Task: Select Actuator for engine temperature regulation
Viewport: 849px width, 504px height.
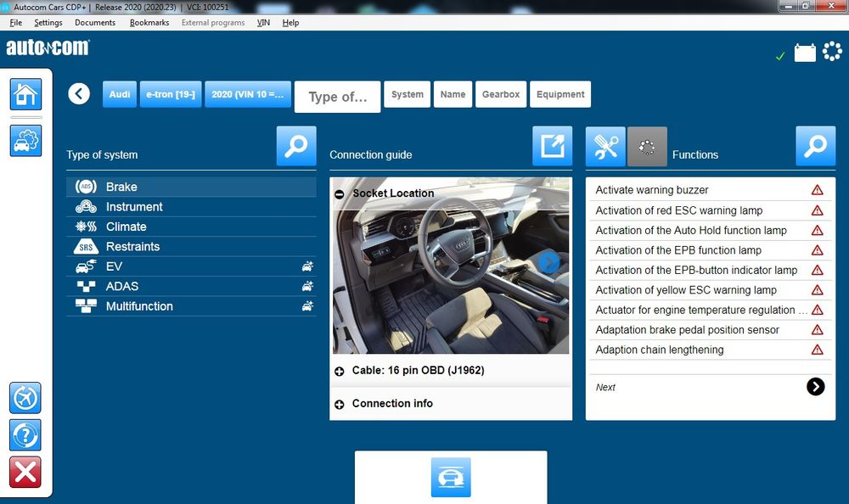Action: pos(710,310)
